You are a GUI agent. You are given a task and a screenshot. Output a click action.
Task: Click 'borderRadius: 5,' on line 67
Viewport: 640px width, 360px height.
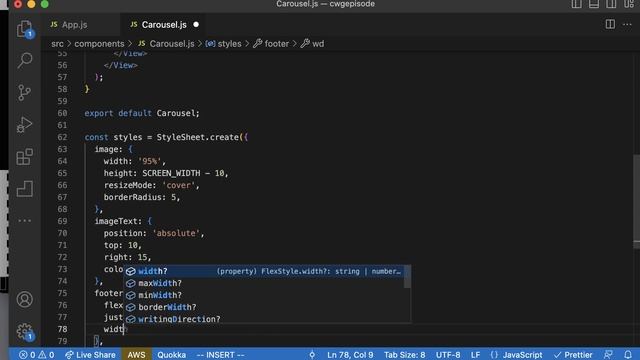(x=142, y=197)
